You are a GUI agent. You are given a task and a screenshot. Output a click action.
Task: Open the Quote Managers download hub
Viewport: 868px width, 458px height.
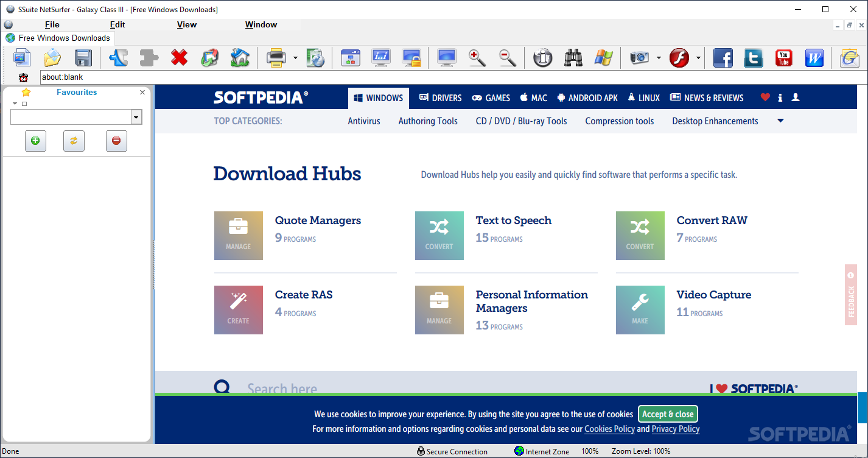[318, 220]
